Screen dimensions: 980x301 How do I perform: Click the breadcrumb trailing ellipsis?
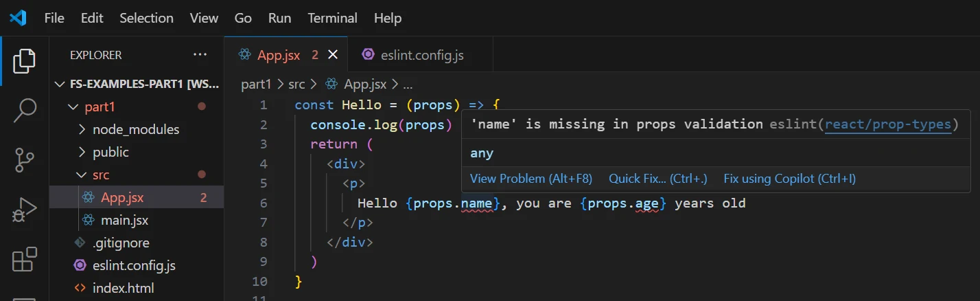(x=408, y=86)
